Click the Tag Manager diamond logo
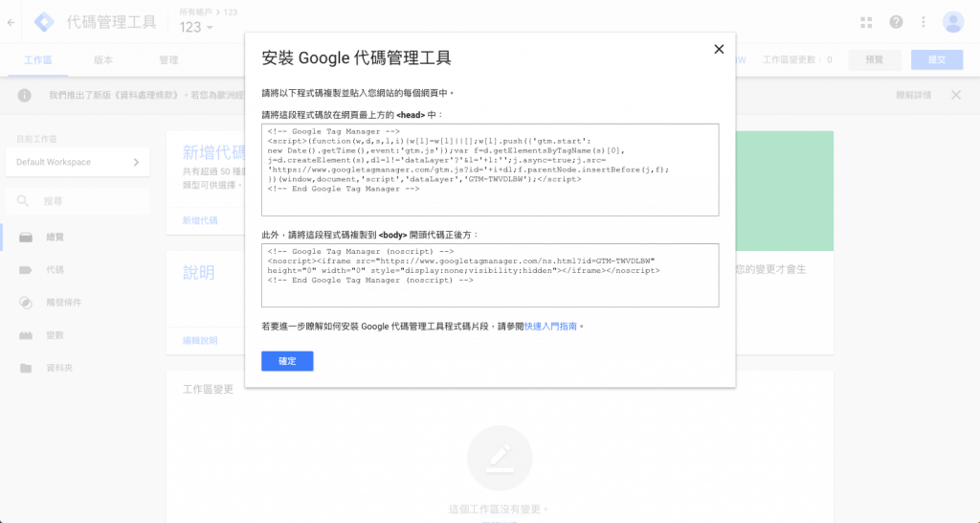Image resolution: width=980 pixels, height=523 pixels. coord(44,23)
